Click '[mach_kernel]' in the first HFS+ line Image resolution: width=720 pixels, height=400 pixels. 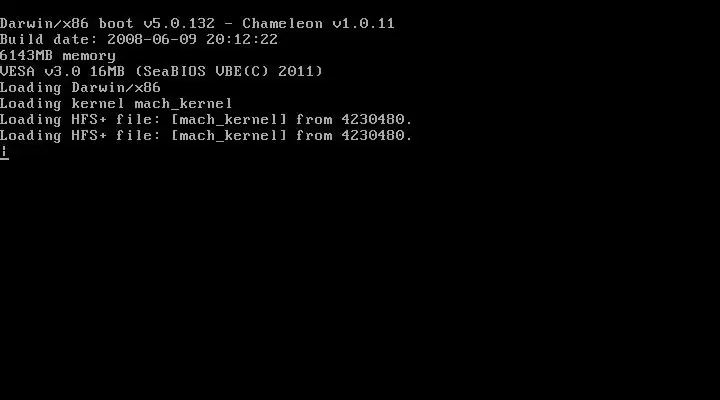(x=229, y=120)
